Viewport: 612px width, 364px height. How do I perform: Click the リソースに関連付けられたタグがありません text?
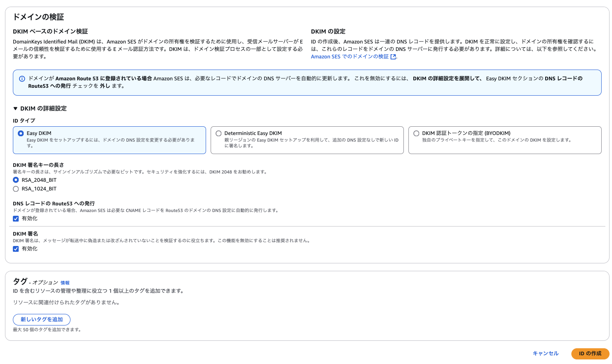67,303
